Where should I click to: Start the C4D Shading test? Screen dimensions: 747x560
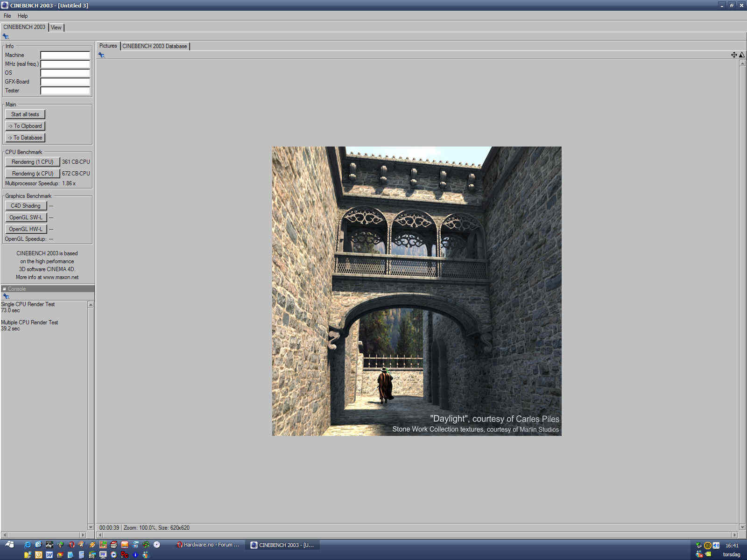(26, 206)
